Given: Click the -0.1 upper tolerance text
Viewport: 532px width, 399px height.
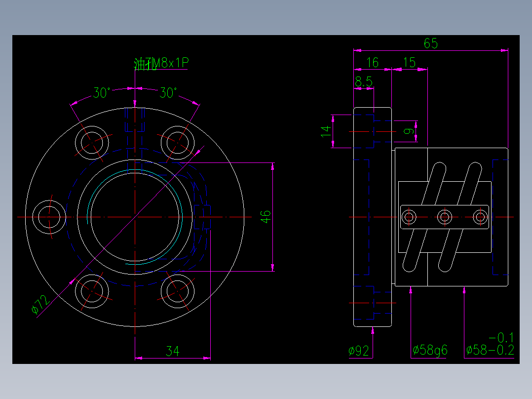Looking at the screenshot, I should 501,338.
